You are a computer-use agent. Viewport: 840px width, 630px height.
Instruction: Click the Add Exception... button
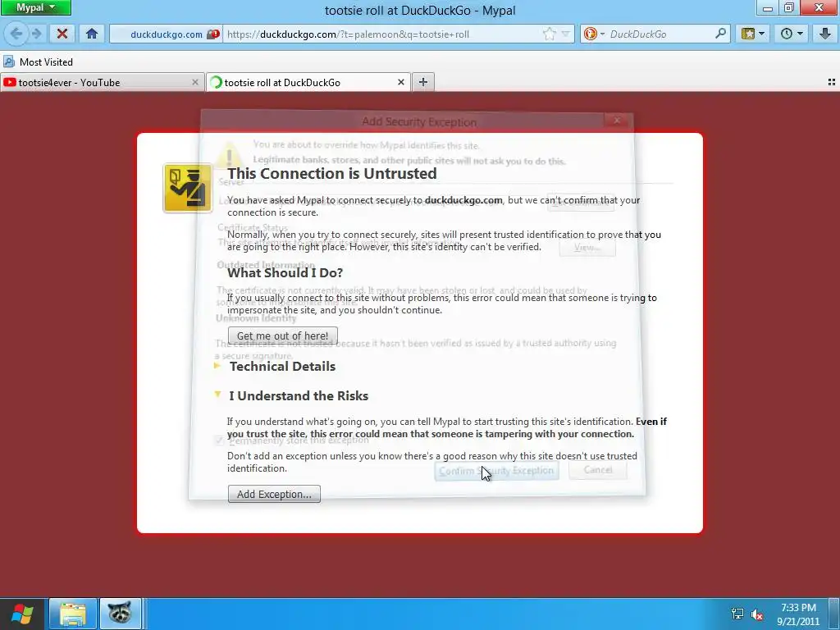pyautogui.click(x=274, y=494)
